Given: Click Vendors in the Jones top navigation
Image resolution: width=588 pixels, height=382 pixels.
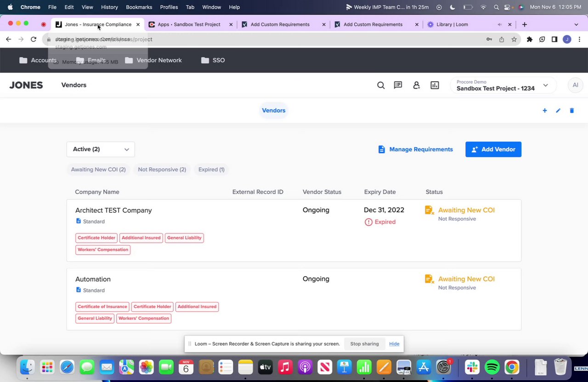Looking at the screenshot, I should pos(74,85).
